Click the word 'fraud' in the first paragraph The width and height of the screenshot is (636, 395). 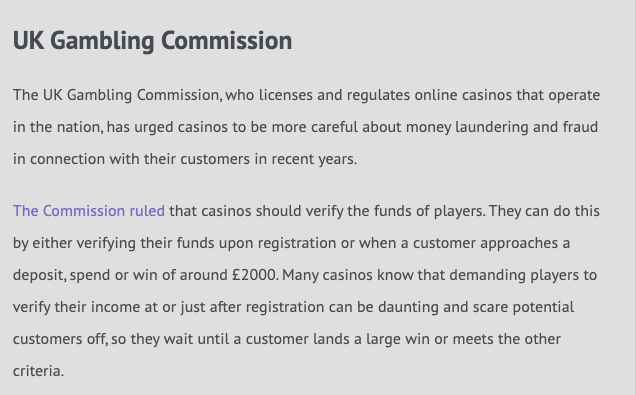580,127
